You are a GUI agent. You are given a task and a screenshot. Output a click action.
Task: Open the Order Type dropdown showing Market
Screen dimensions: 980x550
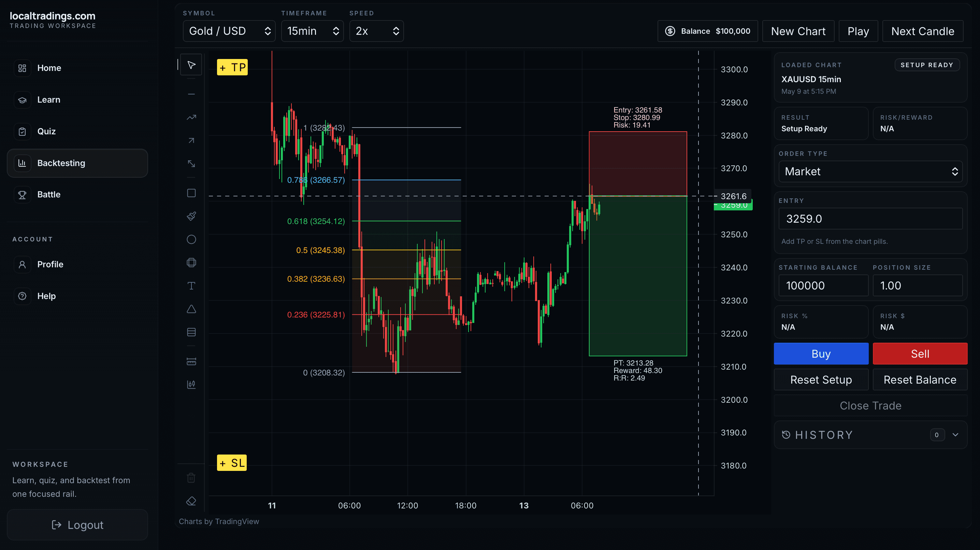point(870,172)
